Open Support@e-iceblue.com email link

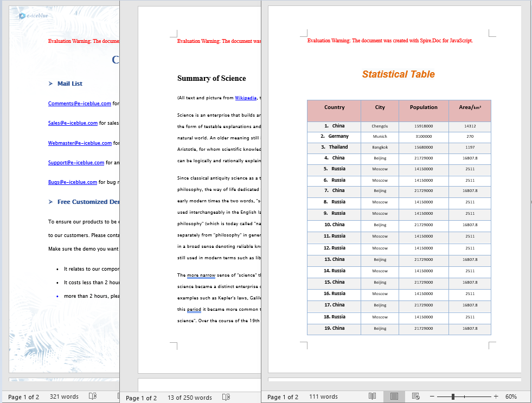click(x=76, y=163)
